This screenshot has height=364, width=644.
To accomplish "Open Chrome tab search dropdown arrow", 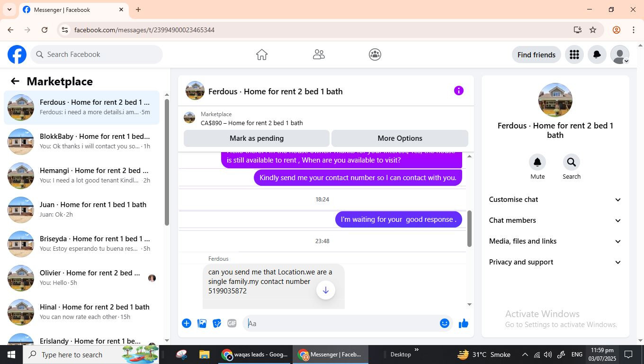I will click(x=9, y=9).
